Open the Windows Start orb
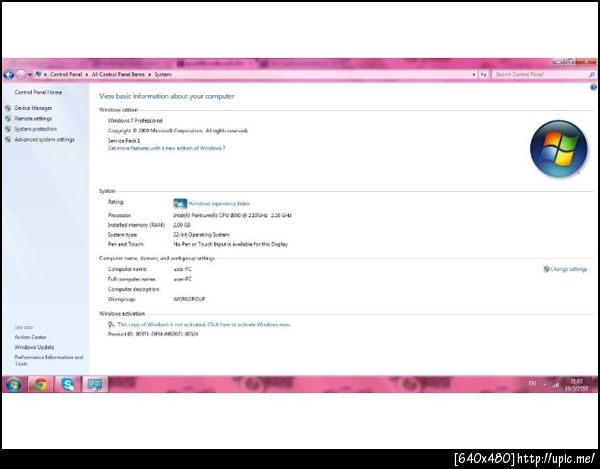The height and width of the screenshot is (469, 600). 13,384
